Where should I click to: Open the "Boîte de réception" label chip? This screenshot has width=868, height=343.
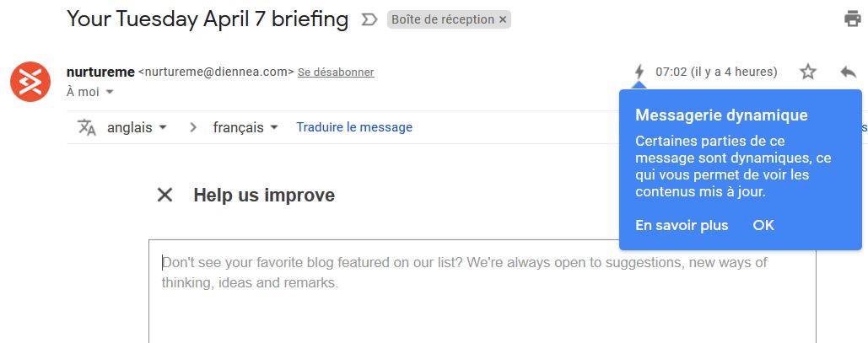pos(443,19)
